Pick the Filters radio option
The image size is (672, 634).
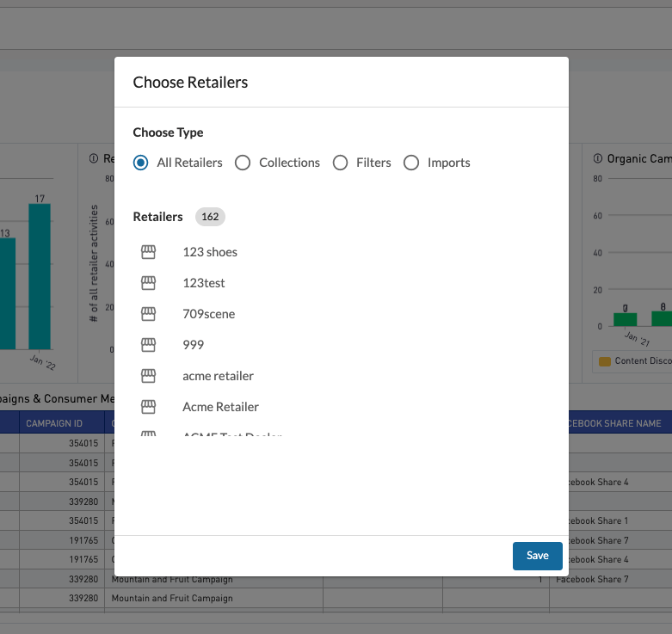pos(340,163)
